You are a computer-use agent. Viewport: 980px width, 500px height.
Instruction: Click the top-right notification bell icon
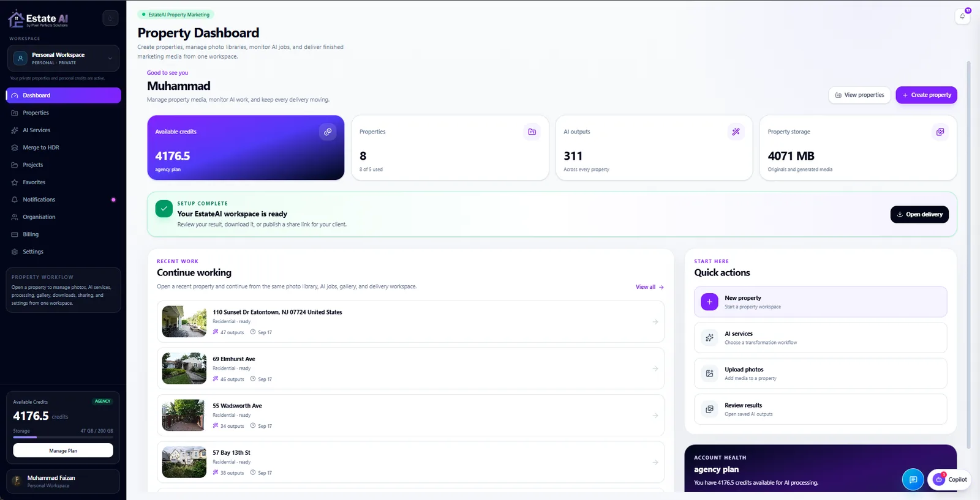point(962,16)
